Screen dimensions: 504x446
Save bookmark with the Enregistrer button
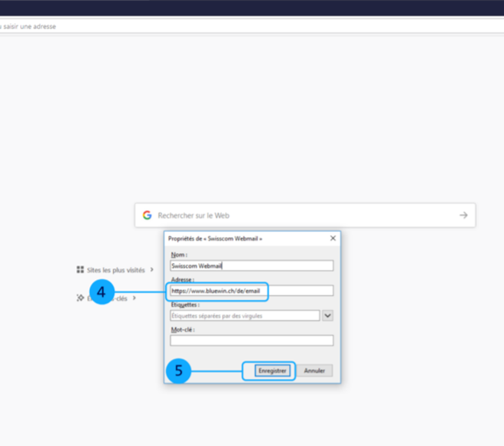(x=272, y=371)
